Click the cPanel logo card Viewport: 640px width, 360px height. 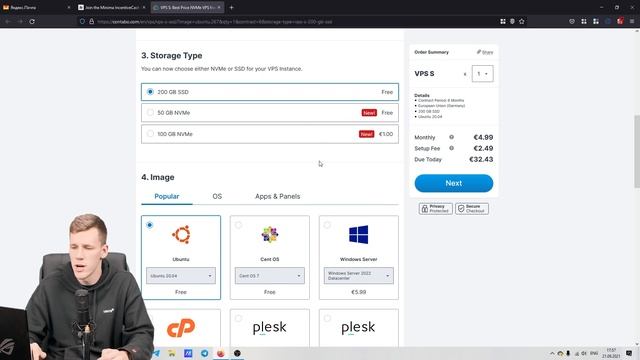[181, 328]
